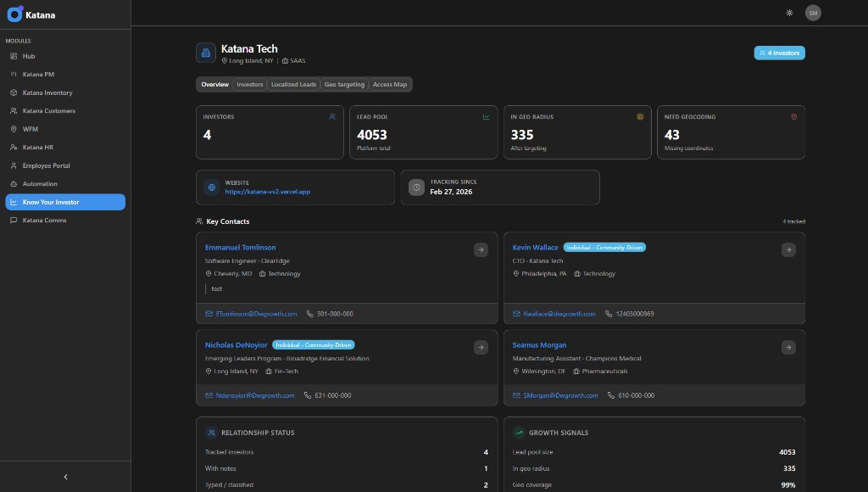868x492 pixels.
Task: Click the Key Contacts people icon
Action: pos(199,221)
